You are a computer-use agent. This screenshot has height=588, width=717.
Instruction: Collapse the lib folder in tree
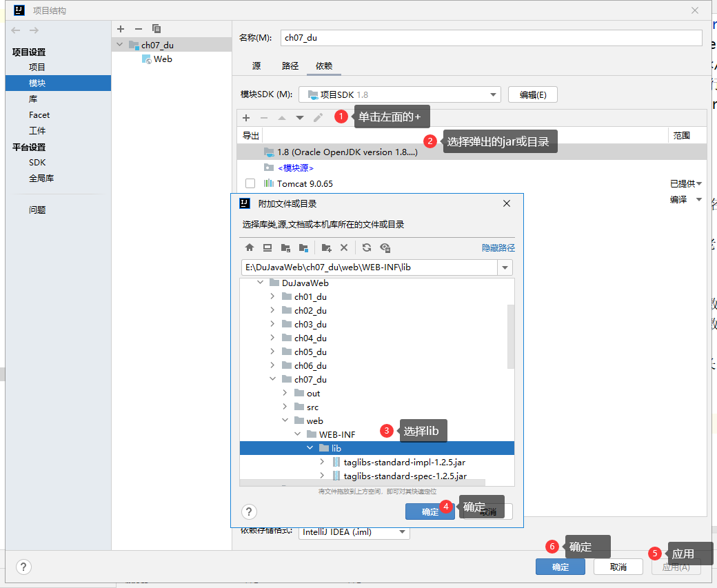(310, 448)
